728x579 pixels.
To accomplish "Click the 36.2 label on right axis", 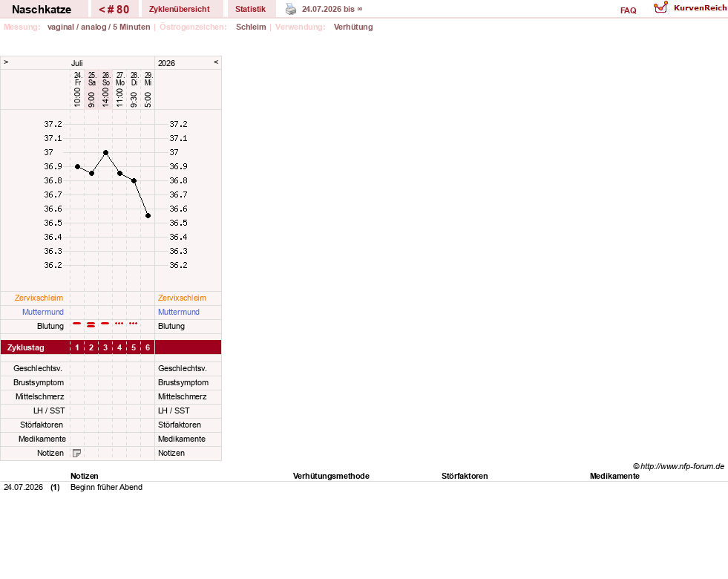I will [178, 266].
